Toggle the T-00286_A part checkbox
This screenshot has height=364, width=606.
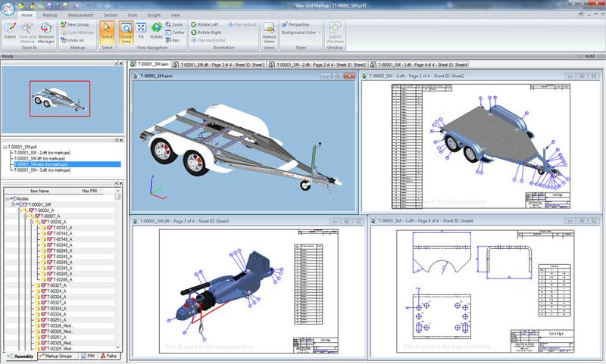[49, 279]
